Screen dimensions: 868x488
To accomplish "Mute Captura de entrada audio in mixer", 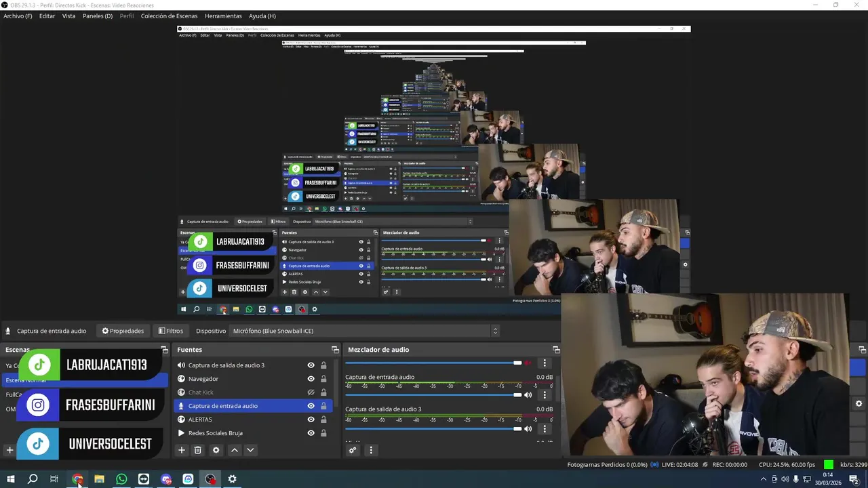I will pos(528,394).
